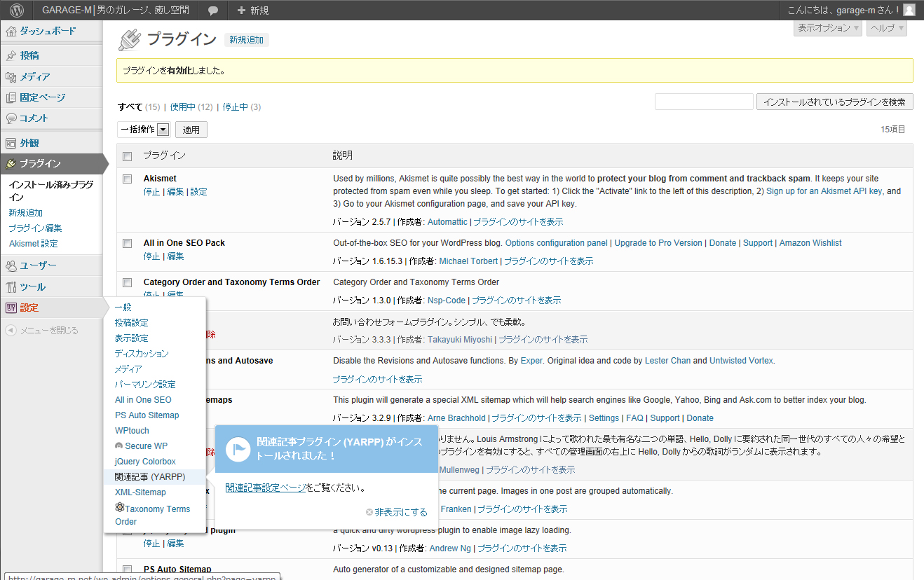Image resolution: width=924 pixels, height=580 pixels.
Task: Click the search installed plugins button
Action: pyautogui.click(x=834, y=102)
